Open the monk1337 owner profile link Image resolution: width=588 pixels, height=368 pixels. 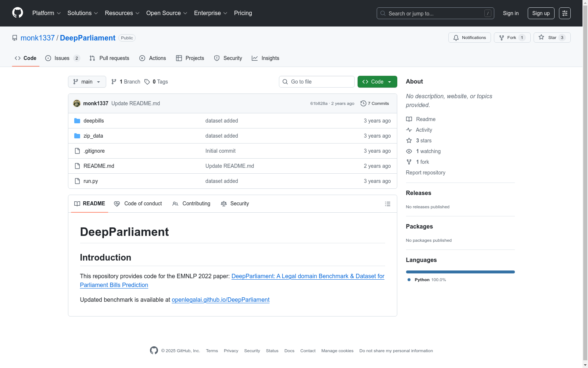pyautogui.click(x=37, y=38)
